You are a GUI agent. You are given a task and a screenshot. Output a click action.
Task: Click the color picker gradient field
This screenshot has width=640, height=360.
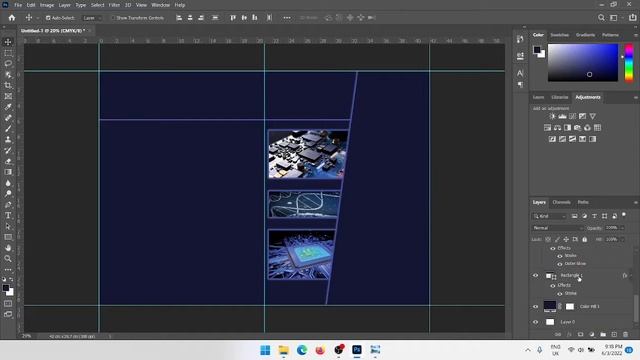[582, 63]
